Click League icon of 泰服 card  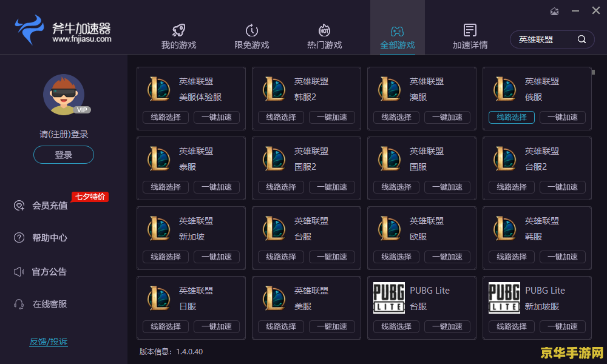click(159, 158)
